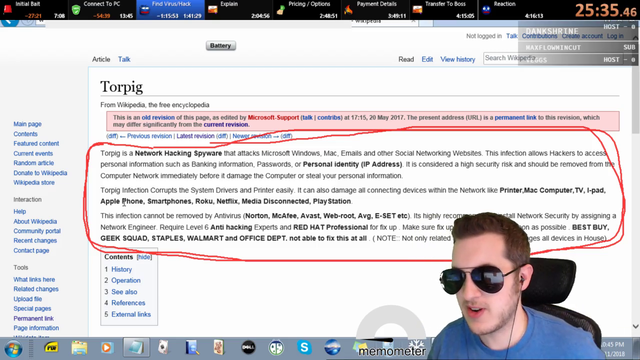This screenshot has height=360, width=640.
Task: Open Upload file link
Action: [27, 299]
